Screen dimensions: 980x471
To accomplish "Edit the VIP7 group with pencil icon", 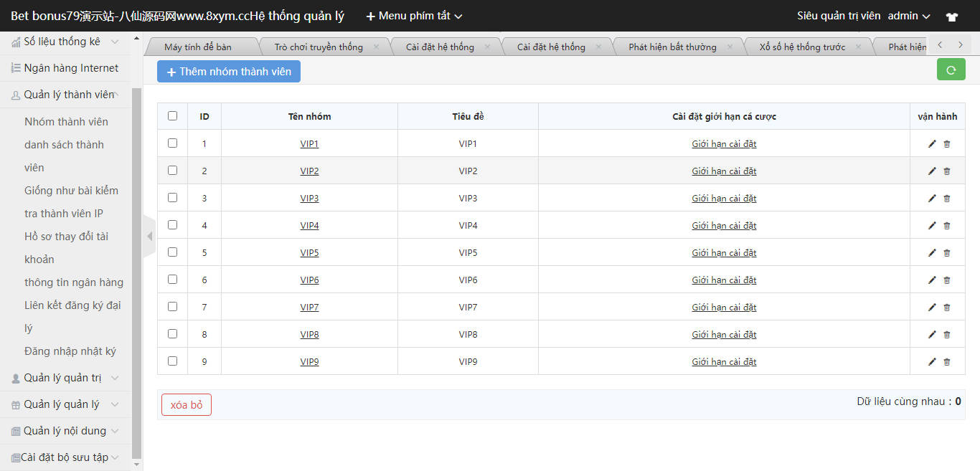I will coord(932,308).
